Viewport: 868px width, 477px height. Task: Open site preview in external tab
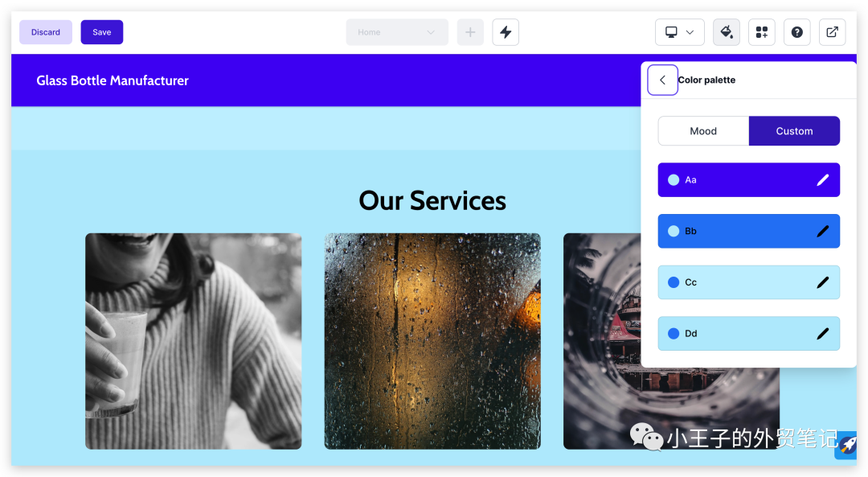[832, 32]
